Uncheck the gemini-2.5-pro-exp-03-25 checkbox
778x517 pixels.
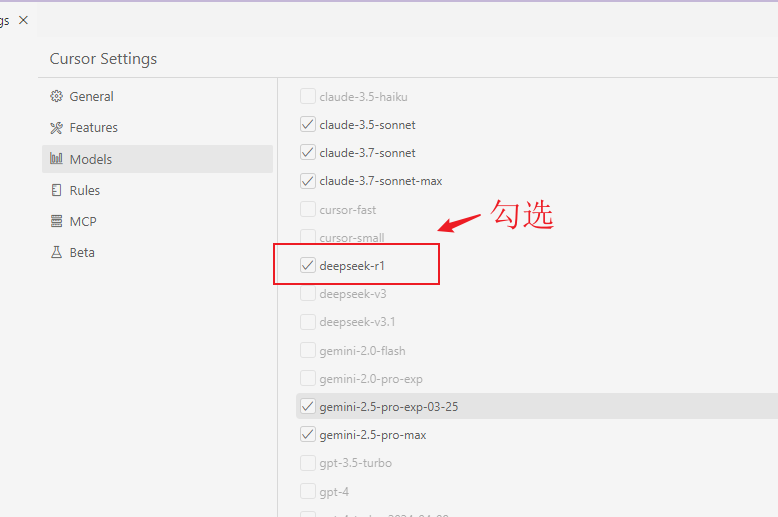coord(308,406)
